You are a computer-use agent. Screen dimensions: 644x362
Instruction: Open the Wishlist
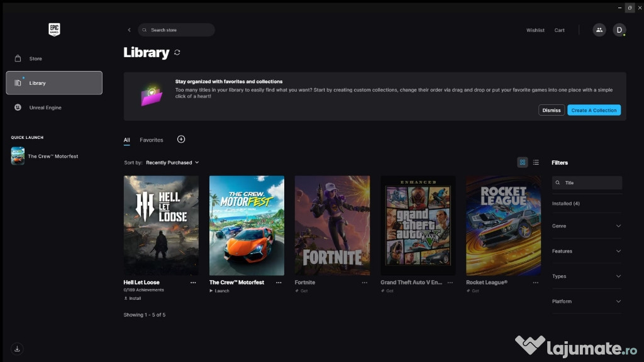pos(535,30)
